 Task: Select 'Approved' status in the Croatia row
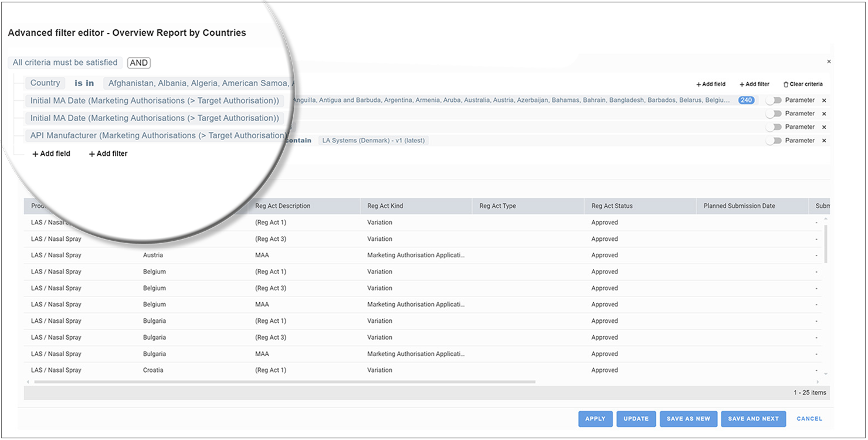click(x=605, y=370)
